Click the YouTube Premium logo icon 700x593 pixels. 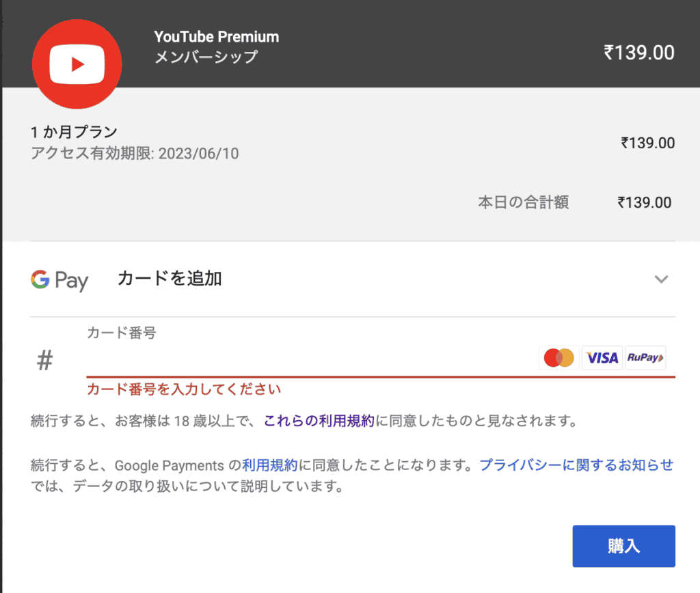click(77, 64)
